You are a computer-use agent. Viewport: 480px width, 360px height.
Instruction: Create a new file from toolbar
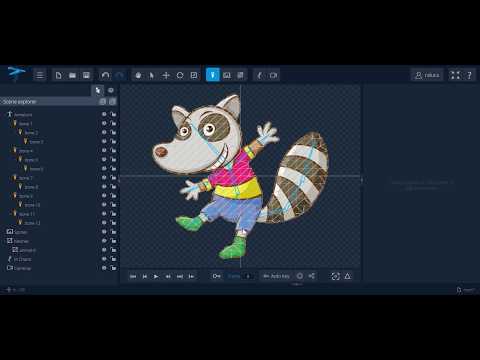[x=58, y=75]
